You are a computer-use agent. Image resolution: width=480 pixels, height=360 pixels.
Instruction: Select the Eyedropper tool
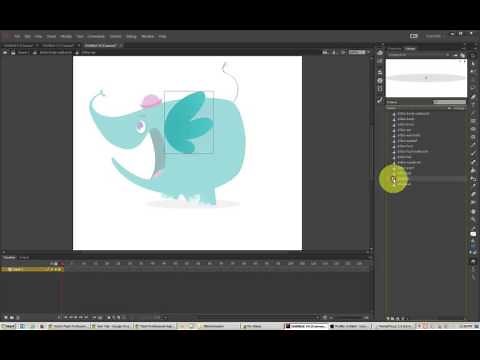[473, 186]
